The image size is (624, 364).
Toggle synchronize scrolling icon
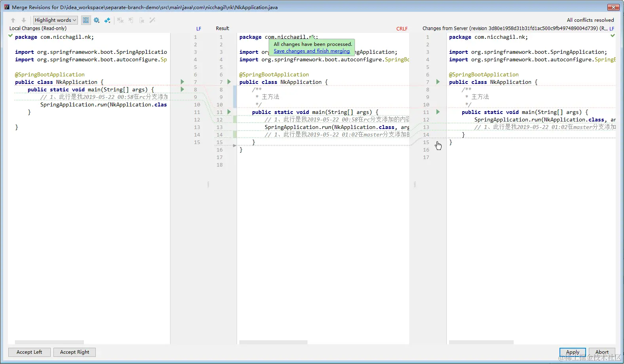point(86,20)
